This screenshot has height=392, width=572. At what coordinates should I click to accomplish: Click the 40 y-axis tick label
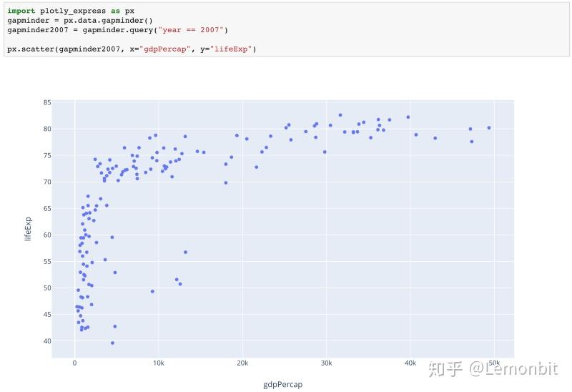(46, 341)
